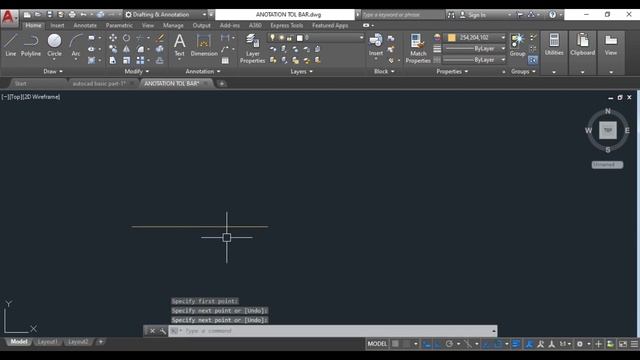Click the Customization menu icon in status bar
The height and width of the screenshot is (360, 640).
pyautogui.click(x=634, y=344)
